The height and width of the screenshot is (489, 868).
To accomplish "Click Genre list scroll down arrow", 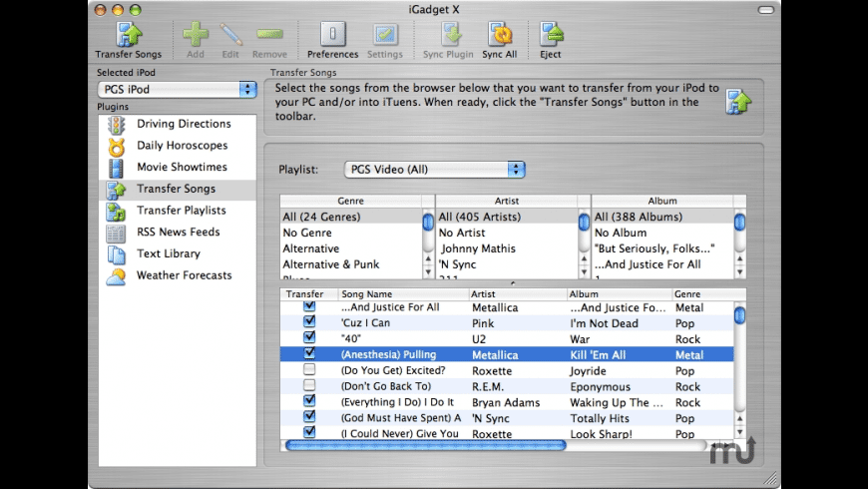I will pos(428,271).
